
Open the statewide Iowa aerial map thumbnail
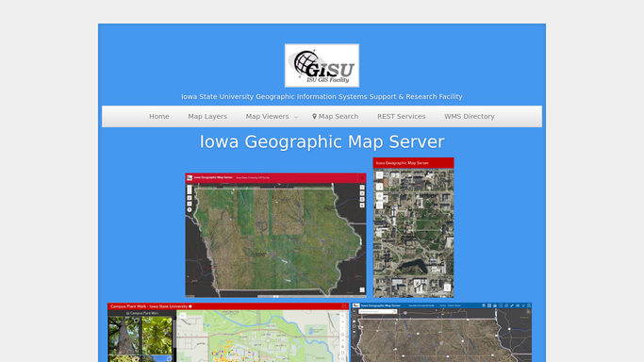click(275, 235)
